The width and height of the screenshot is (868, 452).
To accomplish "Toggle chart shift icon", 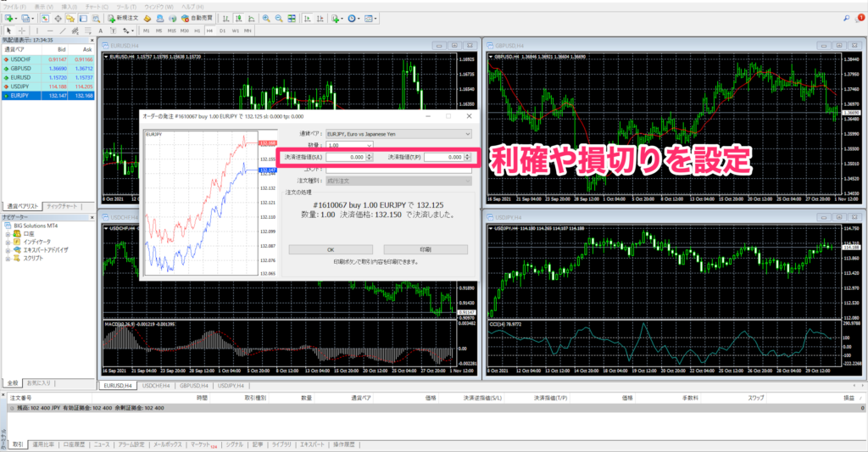I will click(x=320, y=19).
